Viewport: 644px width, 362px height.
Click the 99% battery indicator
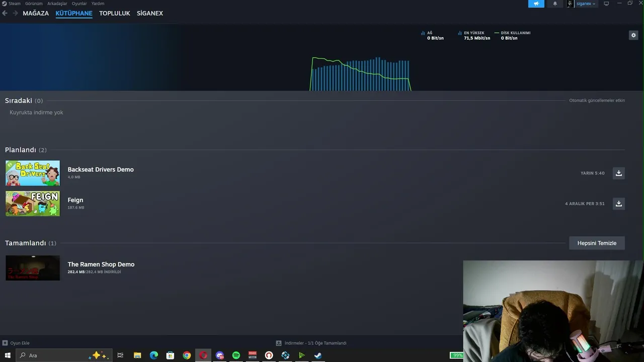(x=457, y=355)
